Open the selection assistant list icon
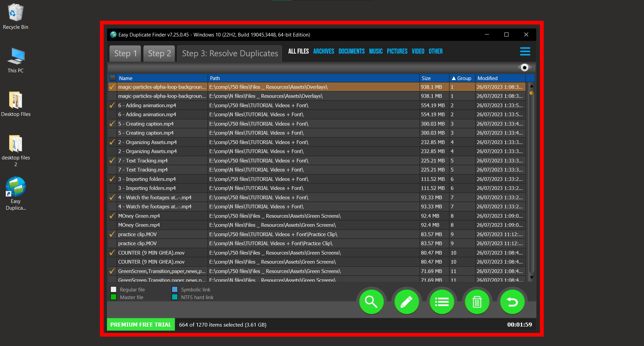 [x=442, y=301]
